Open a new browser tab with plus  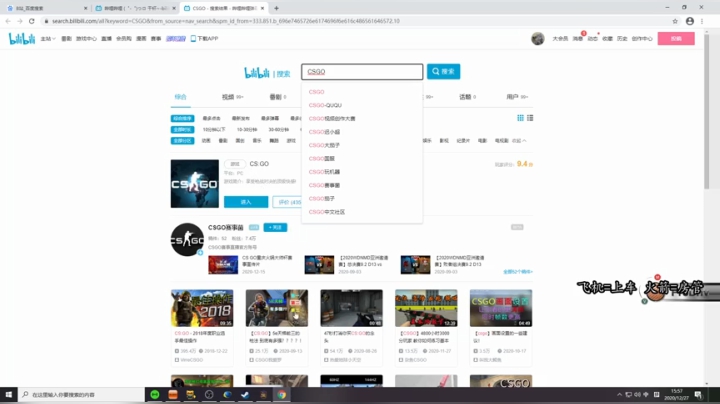click(276, 8)
